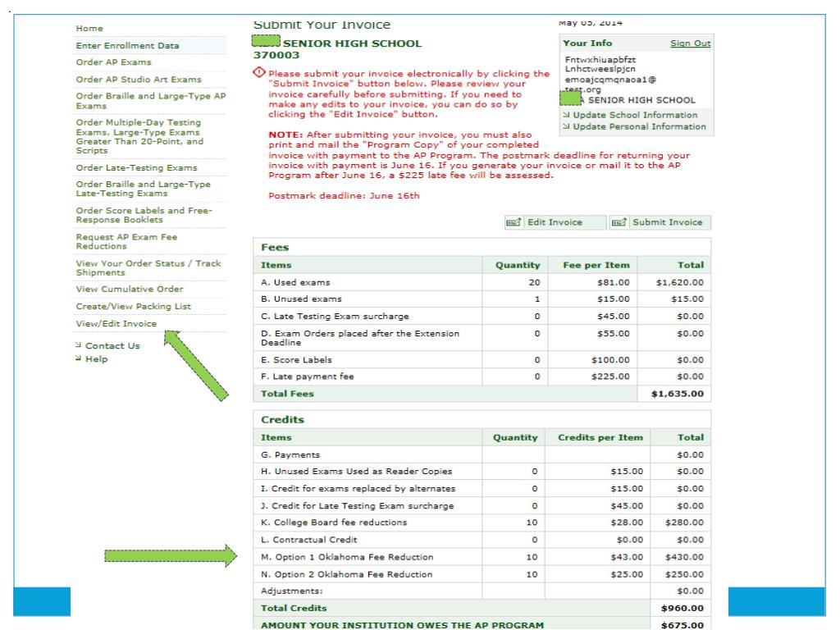This screenshot has width=840, height=630.
Task: Open View Cumulative Order
Action: (130, 289)
